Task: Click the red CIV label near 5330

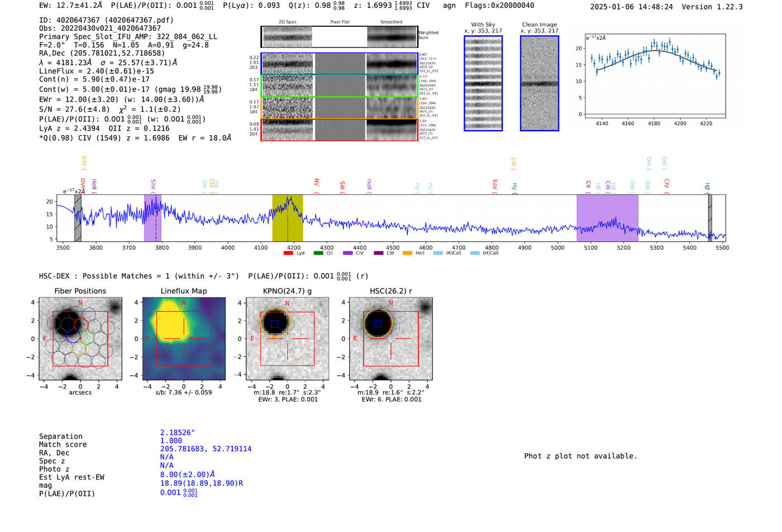Action: (x=666, y=185)
